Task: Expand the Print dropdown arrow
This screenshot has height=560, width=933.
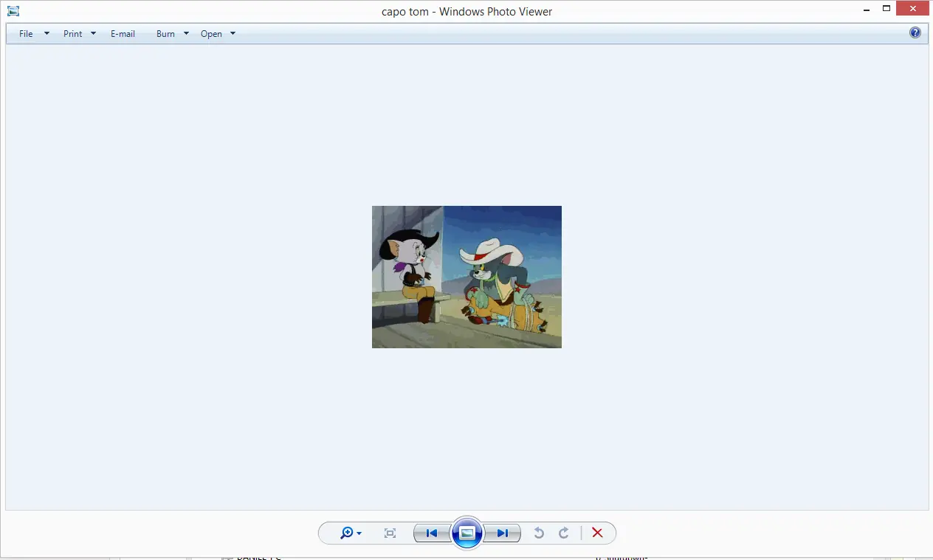Action: click(x=93, y=33)
